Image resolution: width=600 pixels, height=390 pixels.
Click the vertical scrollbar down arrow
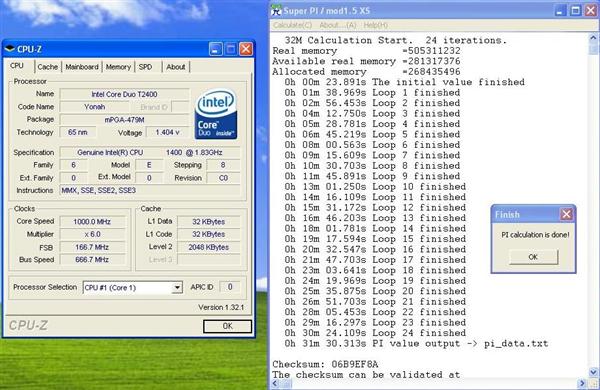(x=593, y=371)
